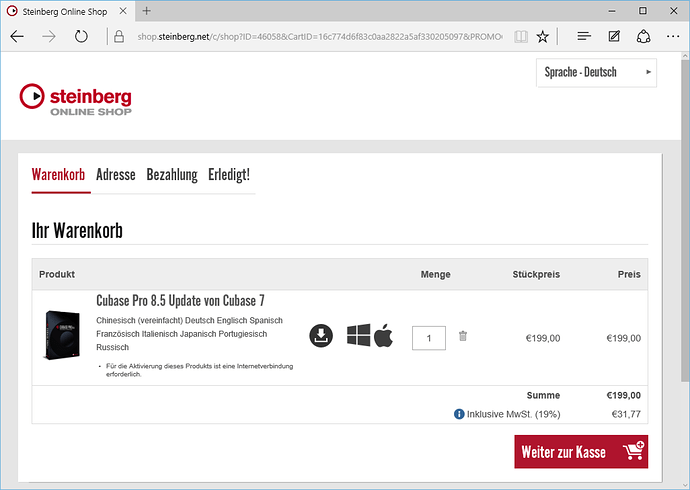Image resolution: width=690 pixels, height=490 pixels.
Task: Click the Steinberg Online Shop browser tab
Action: point(67,11)
